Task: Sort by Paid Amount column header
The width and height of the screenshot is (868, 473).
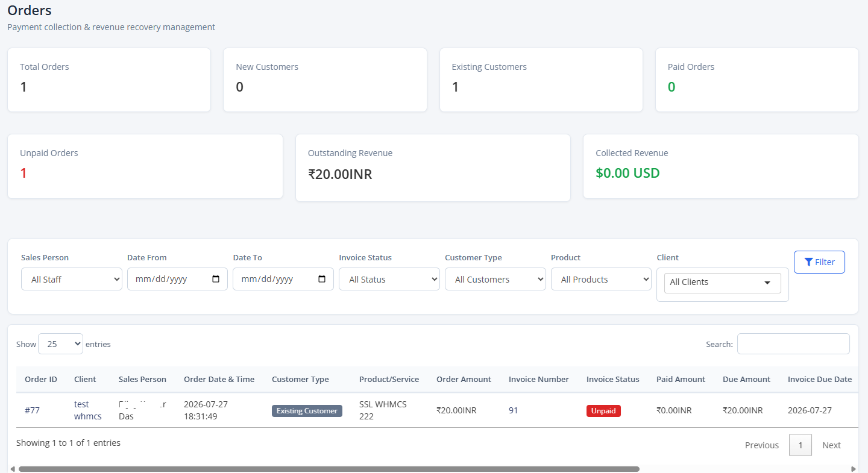Action: [x=681, y=379]
